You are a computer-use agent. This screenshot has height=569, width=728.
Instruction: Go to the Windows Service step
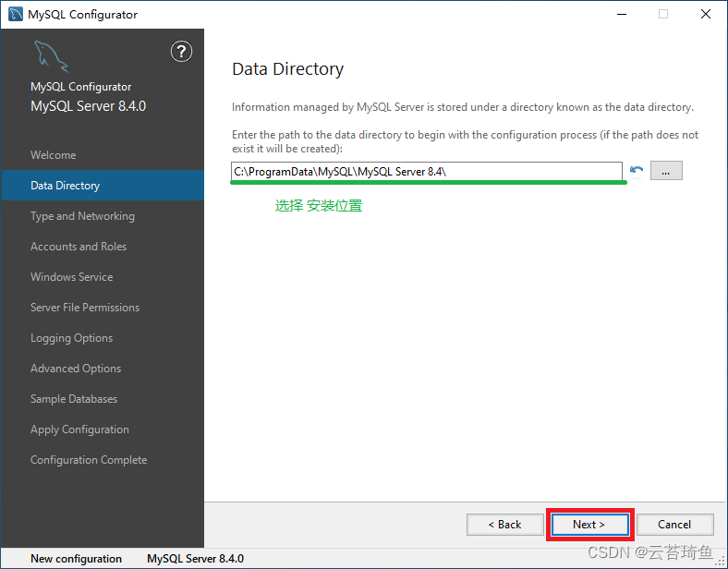coord(103,277)
